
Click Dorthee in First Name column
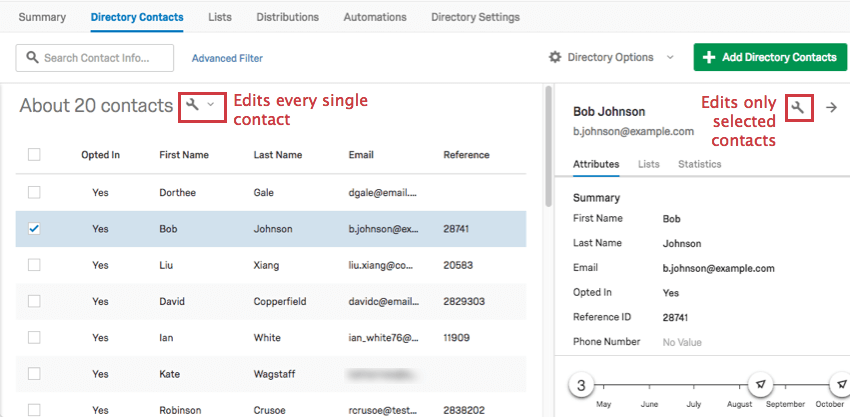[x=177, y=193]
